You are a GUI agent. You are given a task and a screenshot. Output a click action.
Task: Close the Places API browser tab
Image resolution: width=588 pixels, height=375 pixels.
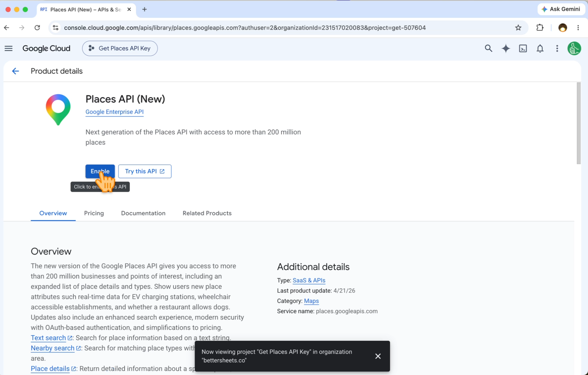pyautogui.click(x=129, y=10)
